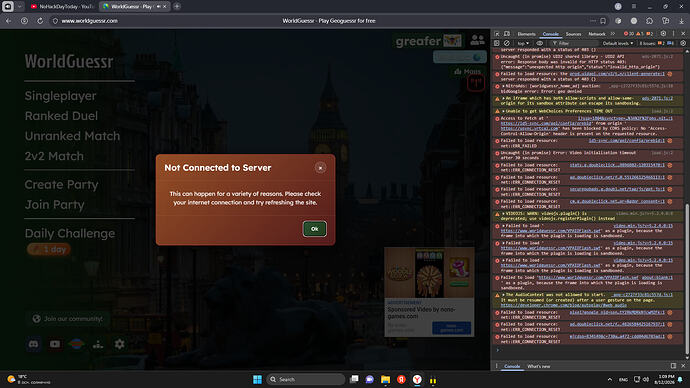Toggle the console sidebar
This screenshot has height=388, width=690.
tap(497, 43)
